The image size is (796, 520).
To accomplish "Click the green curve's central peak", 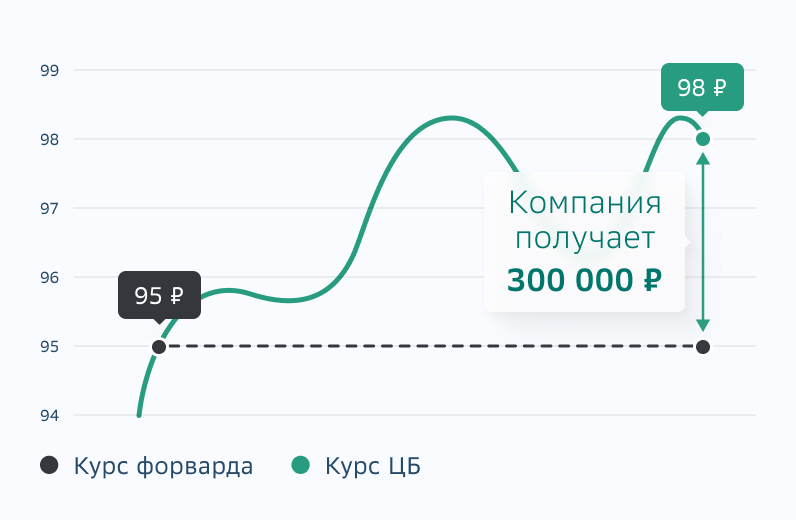I will click(452, 118).
